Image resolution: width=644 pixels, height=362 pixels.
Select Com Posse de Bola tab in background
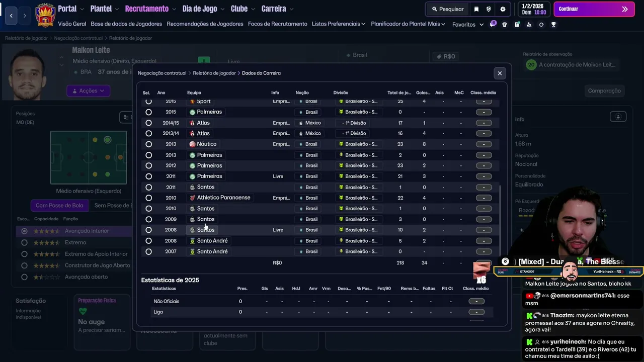pyautogui.click(x=59, y=205)
